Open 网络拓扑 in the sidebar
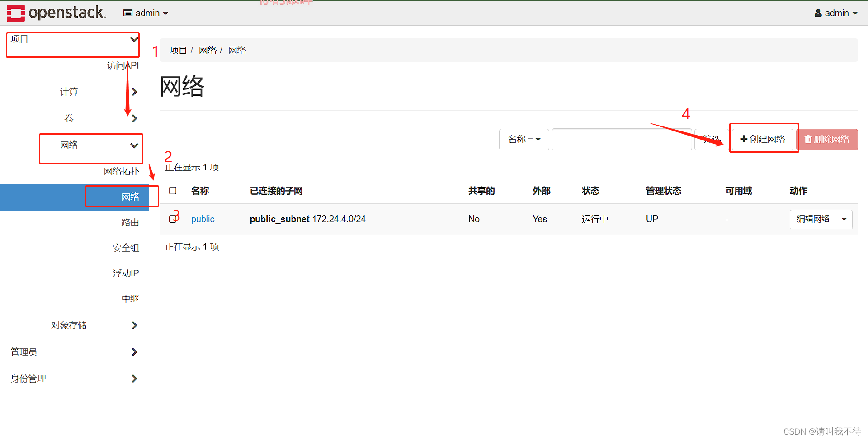 tap(121, 171)
